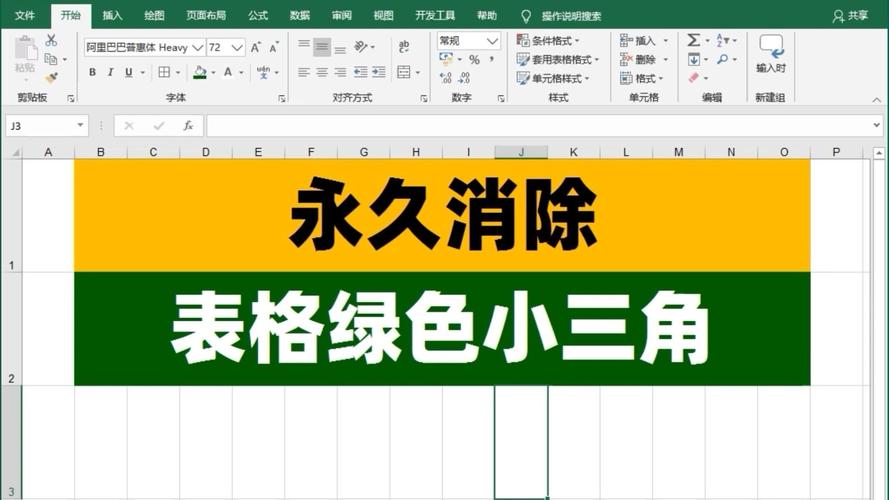Image resolution: width=889 pixels, height=500 pixels.
Task: Apply font color with A icon
Action: tap(228, 72)
